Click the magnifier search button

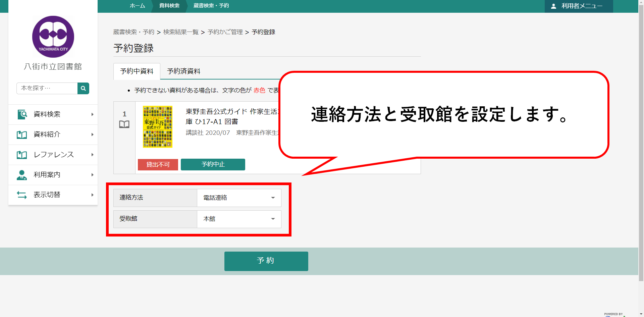[x=83, y=88]
